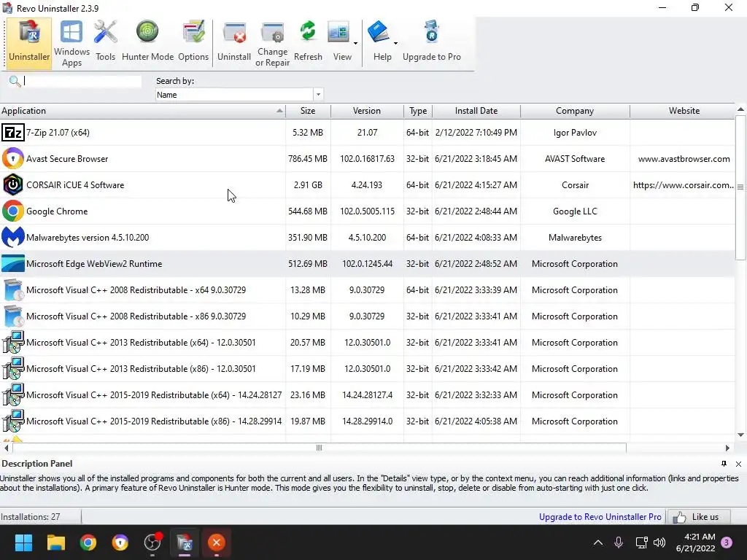Open Google Chrome from the taskbar

point(88,542)
